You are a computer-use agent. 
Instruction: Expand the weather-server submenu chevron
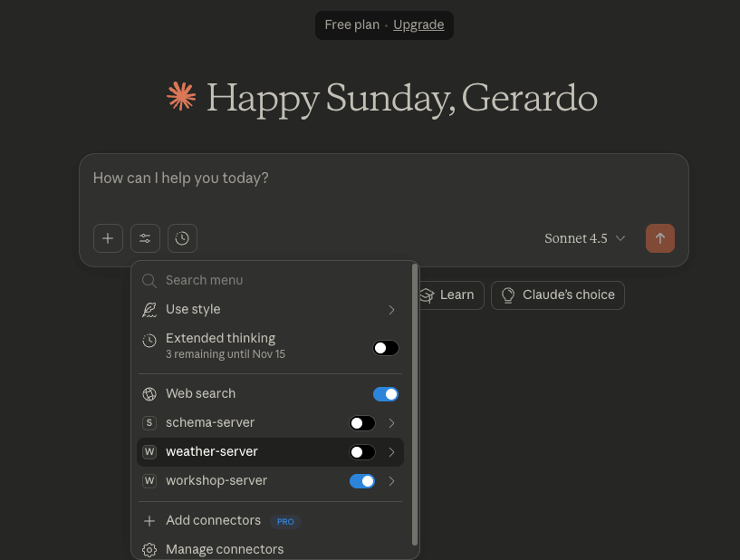click(x=392, y=452)
